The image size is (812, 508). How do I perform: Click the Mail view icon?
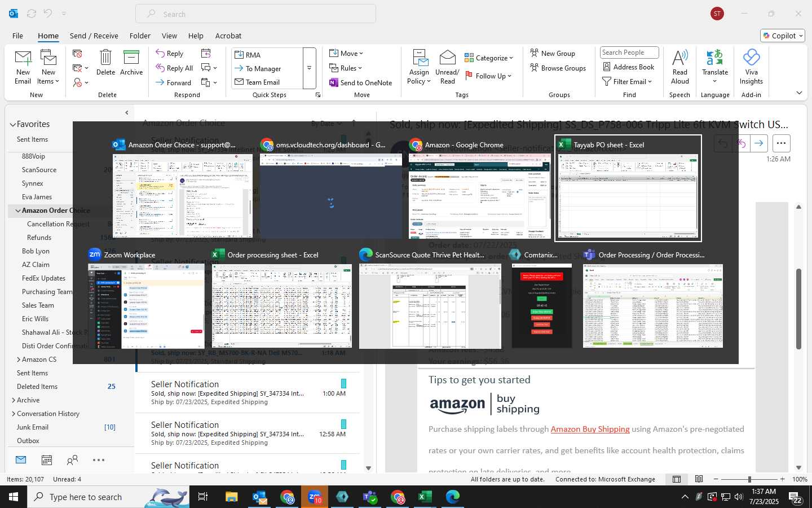point(21,460)
